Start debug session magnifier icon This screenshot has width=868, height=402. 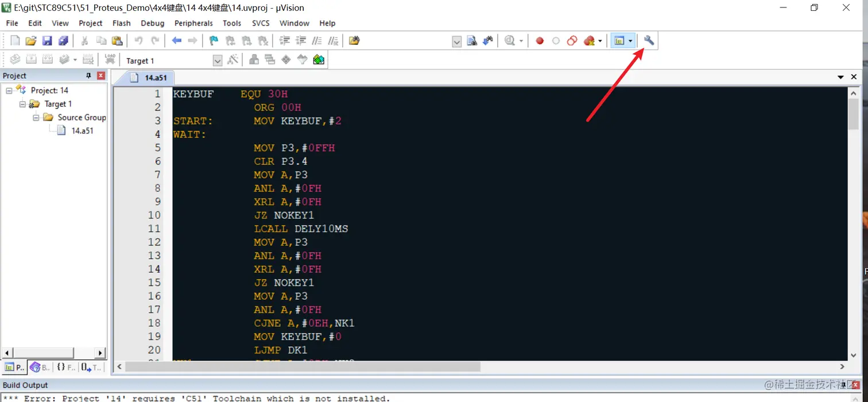tap(509, 41)
